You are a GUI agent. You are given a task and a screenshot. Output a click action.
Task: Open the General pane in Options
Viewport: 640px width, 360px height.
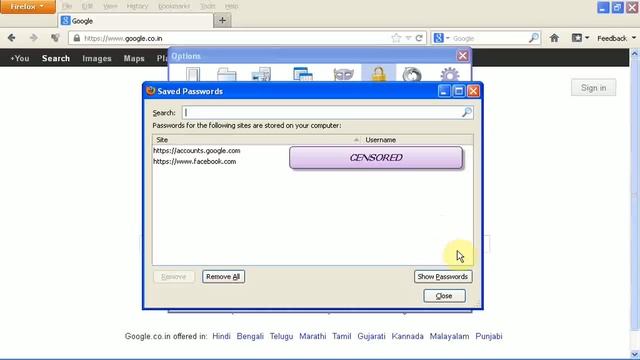(x=193, y=74)
